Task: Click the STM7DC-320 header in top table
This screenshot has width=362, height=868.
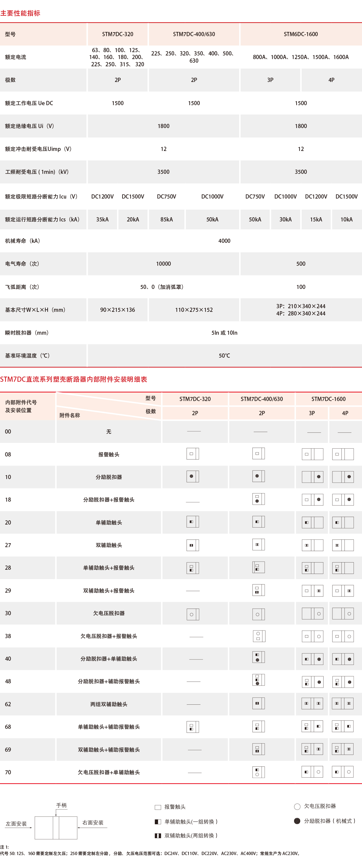Action: coord(117,34)
